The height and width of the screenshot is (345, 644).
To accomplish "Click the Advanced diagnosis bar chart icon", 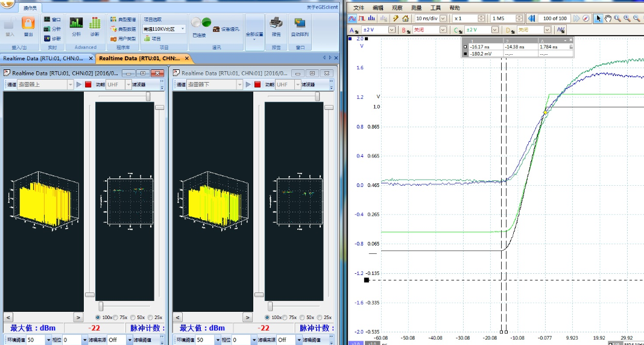I will pos(95,24).
